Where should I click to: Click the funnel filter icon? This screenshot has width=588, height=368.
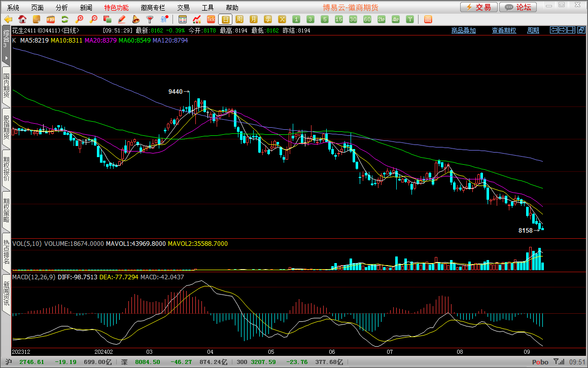coord(150,19)
